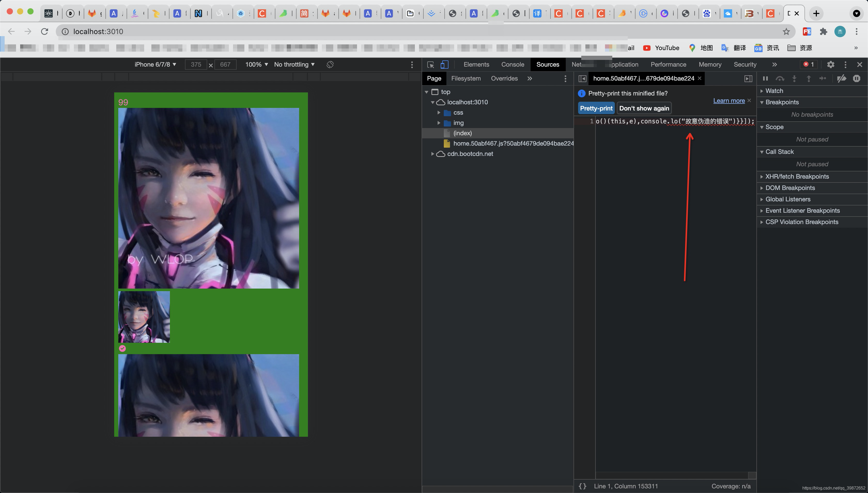Screen dimensions: 868x493
Task: Switch to the Console tab
Action: coord(513,64)
